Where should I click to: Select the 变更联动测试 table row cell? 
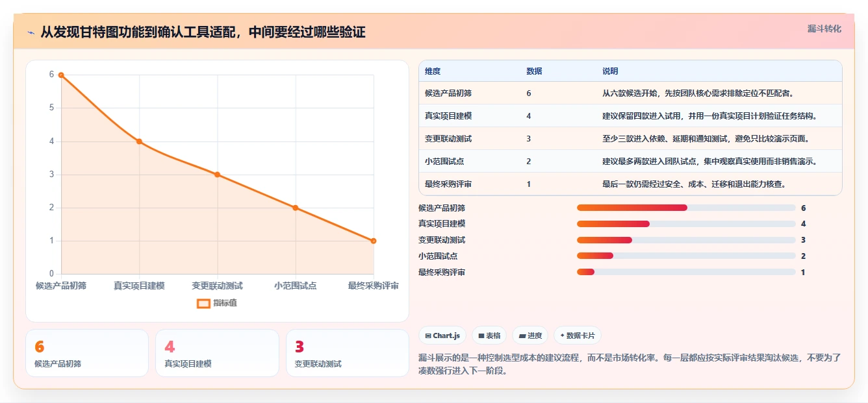tap(448, 139)
